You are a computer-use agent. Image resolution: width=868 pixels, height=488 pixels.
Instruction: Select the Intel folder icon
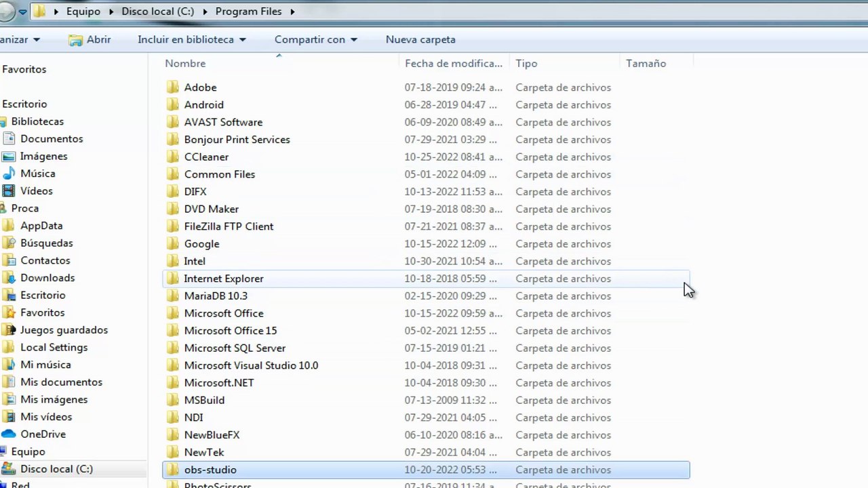click(173, 261)
